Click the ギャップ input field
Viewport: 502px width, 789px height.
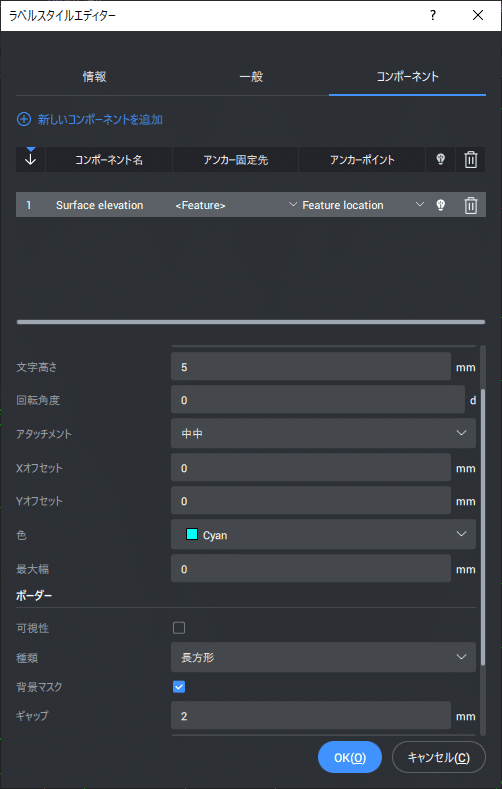point(311,716)
